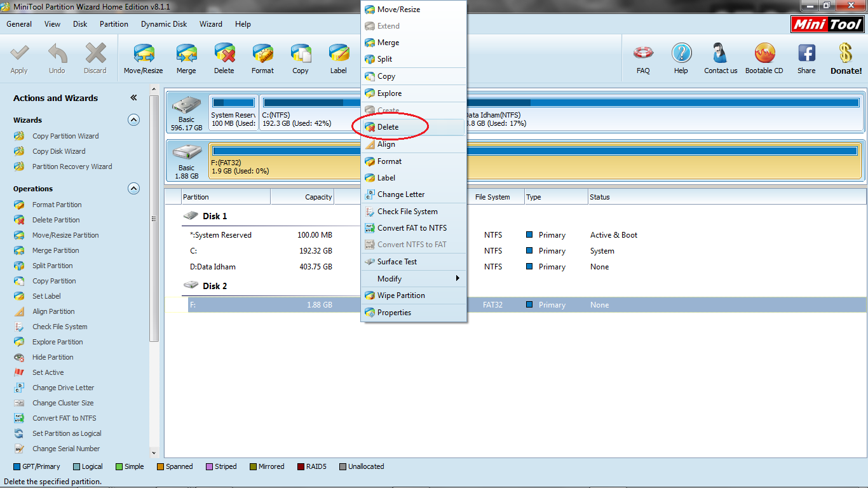Click the Set Partition as Logical link
Image resolution: width=868 pixels, height=488 pixels.
[67, 433]
